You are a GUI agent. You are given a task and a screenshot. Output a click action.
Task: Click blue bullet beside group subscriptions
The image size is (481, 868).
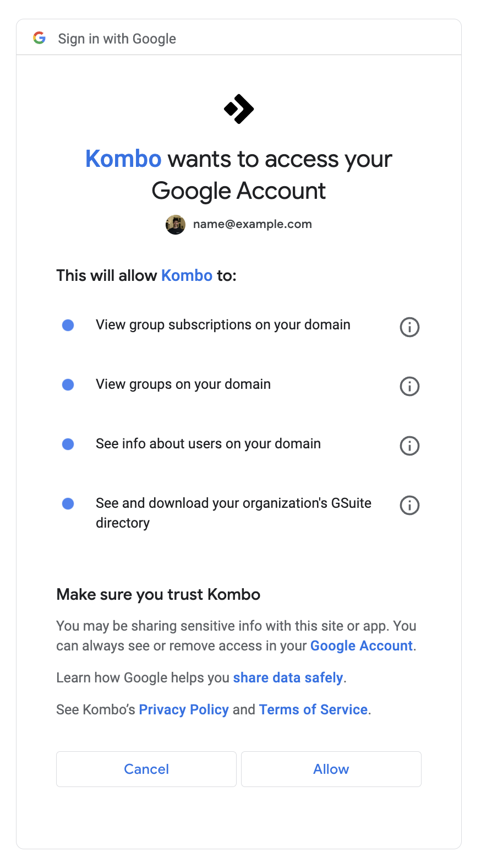pos(68,325)
